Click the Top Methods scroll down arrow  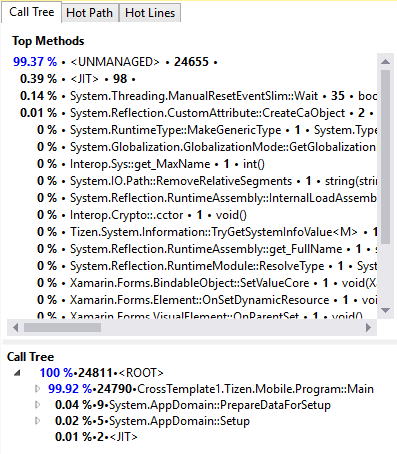pos(385,310)
